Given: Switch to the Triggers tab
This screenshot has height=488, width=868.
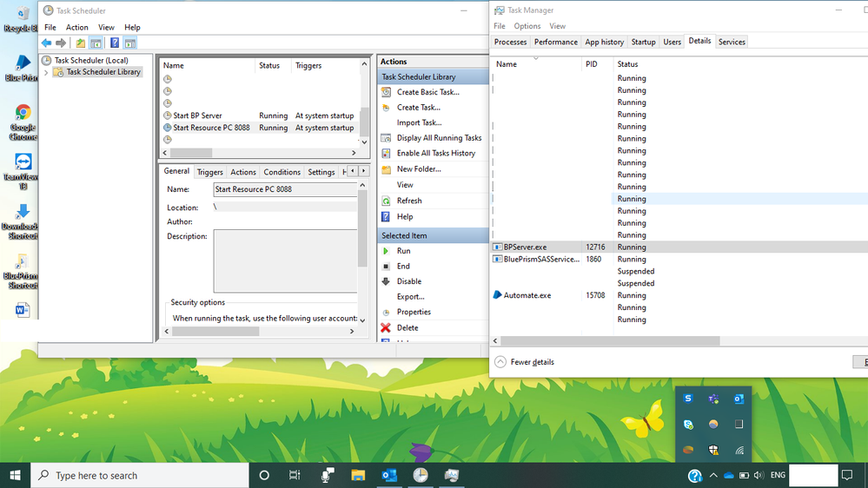Looking at the screenshot, I should pos(209,172).
